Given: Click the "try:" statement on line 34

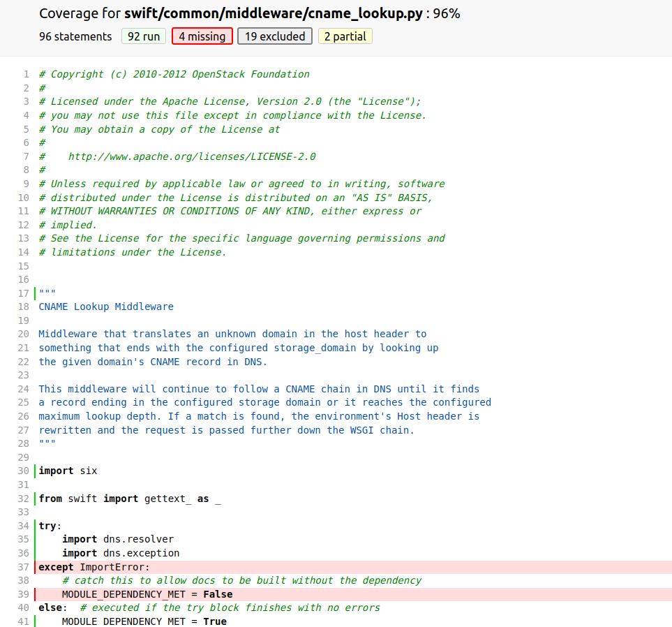Looking at the screenshot, I should pos(50,526).
